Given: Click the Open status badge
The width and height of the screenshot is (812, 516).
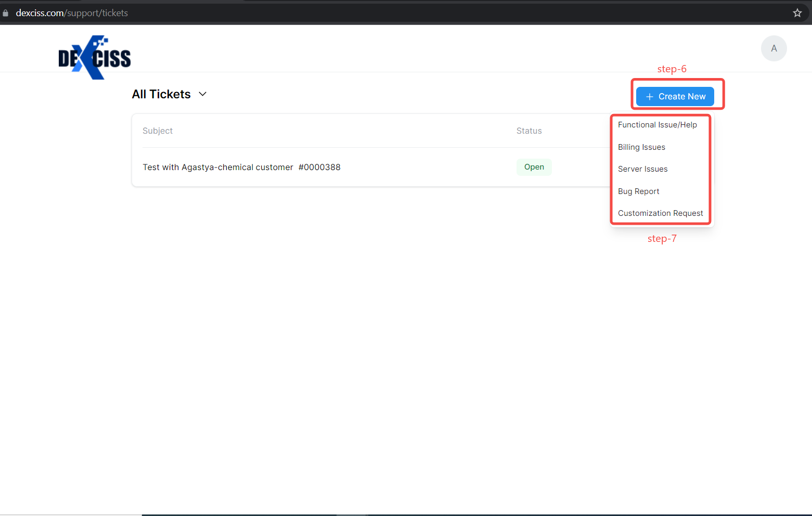Looking at the screenshot, I should click(x=534, y=167).
